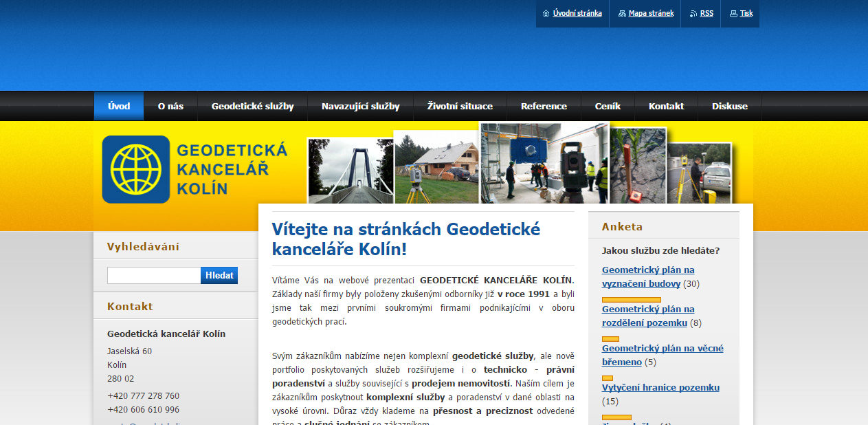The image size is (868, 425).
Task: Open Geodetické služby in the navigation bar
Action: click(253, 106)
